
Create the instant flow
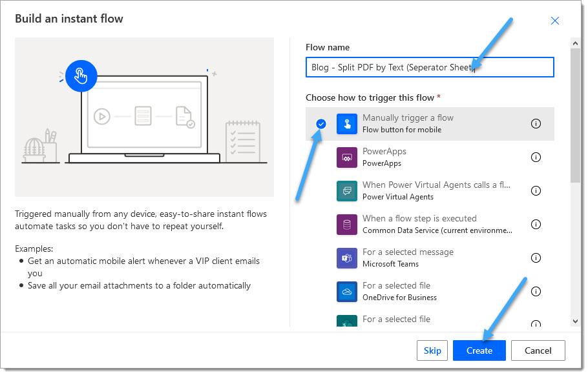click(479, 350)
